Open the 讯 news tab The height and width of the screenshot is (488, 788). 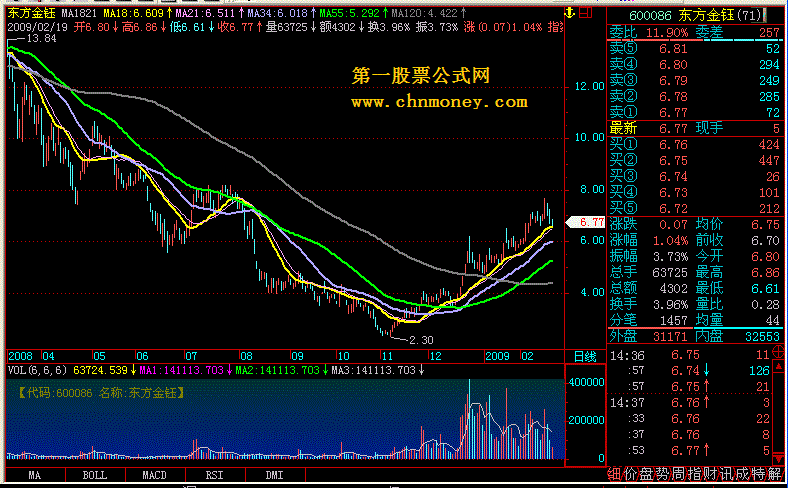tap(727, 474)
